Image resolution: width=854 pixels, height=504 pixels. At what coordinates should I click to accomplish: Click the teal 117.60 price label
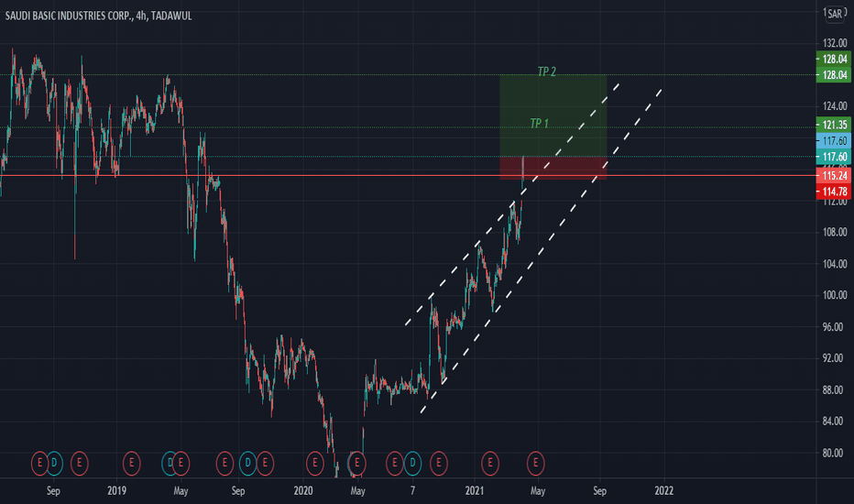[x=834, y=157]
